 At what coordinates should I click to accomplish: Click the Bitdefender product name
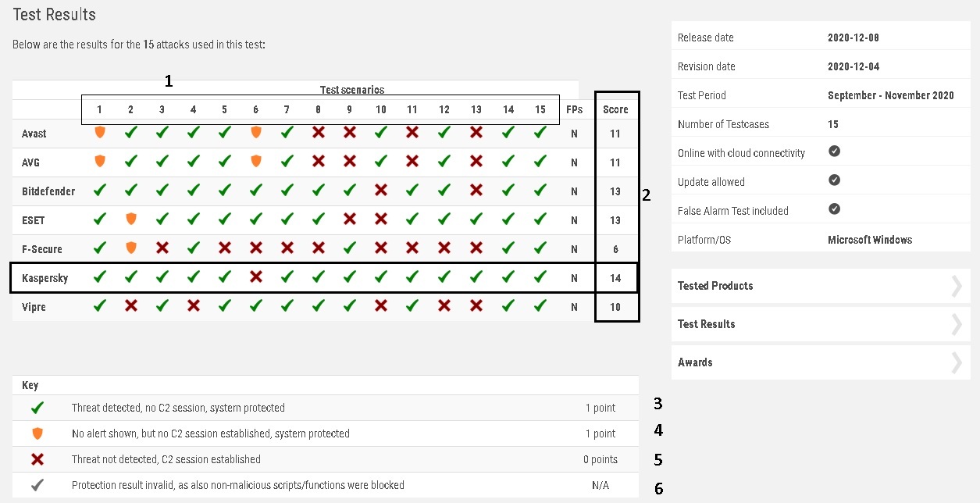(48, 191)
